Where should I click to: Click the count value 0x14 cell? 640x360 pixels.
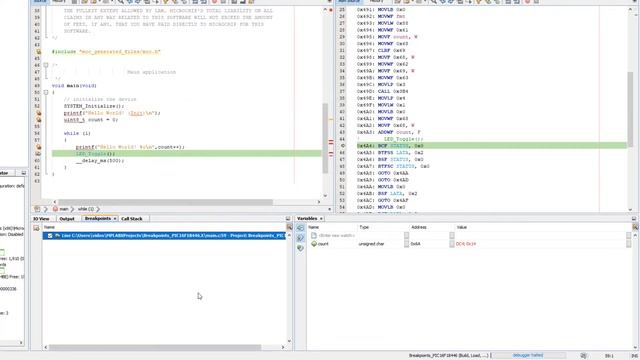[x=466, y=244]
